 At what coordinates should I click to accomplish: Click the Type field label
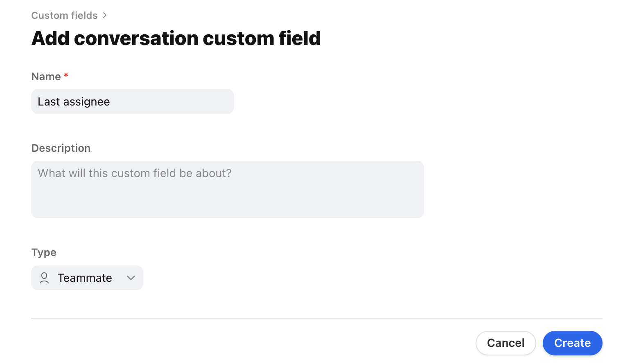[44, 252]
